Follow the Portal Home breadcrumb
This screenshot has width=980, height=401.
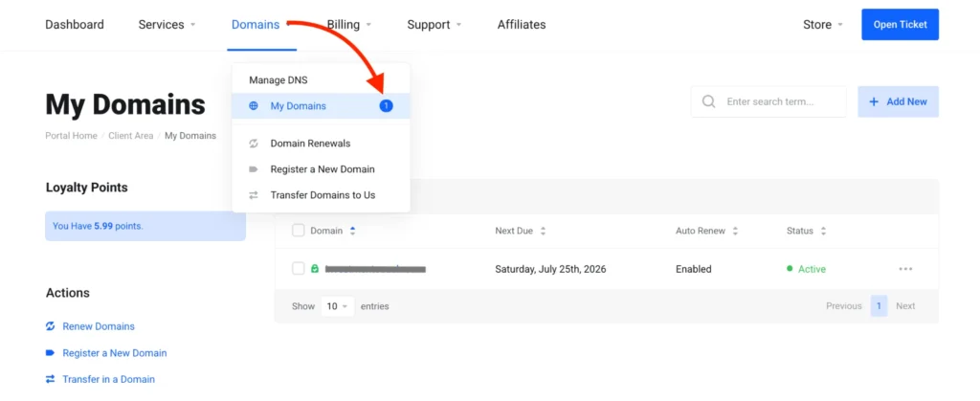tap(71, 136)
